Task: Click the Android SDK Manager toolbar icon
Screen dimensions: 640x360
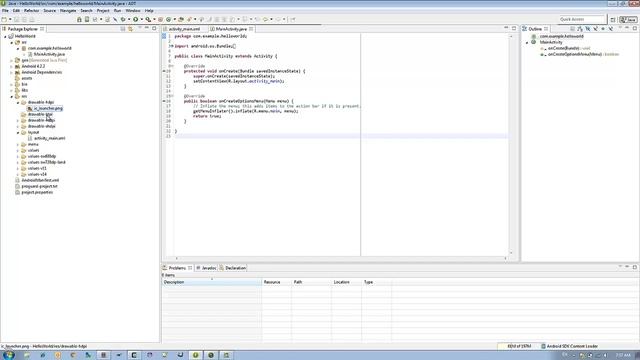Action: click(x=79, y=19)
